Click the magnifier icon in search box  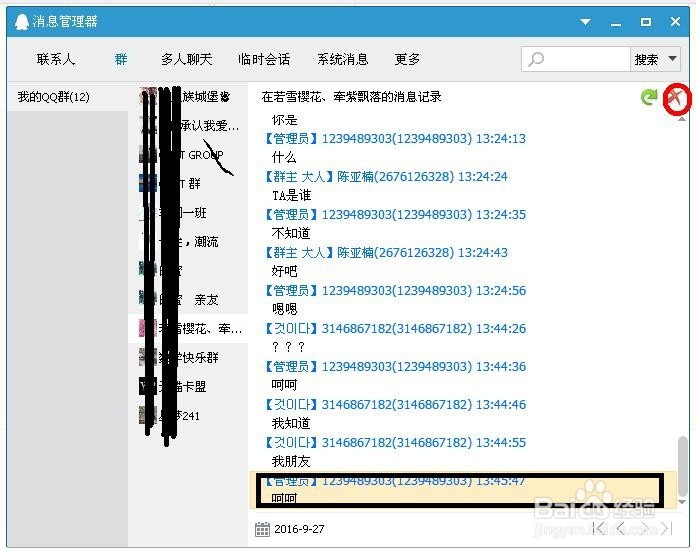point(536,59)
